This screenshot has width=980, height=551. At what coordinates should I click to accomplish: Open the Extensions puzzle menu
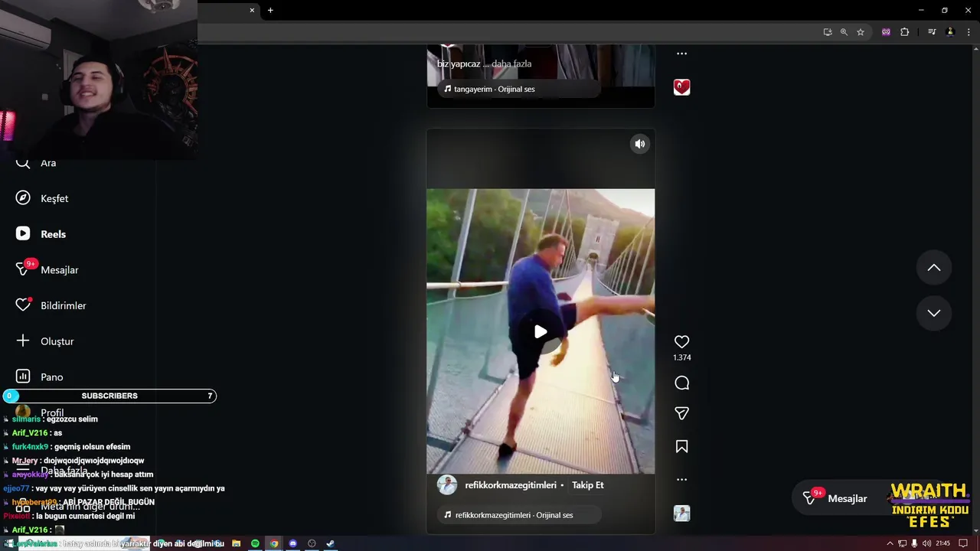[x=904, y=32]
